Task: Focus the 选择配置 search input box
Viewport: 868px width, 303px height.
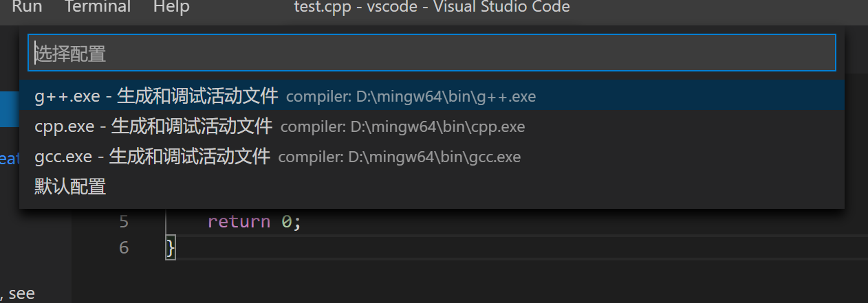Action: (x=431, y=53)
